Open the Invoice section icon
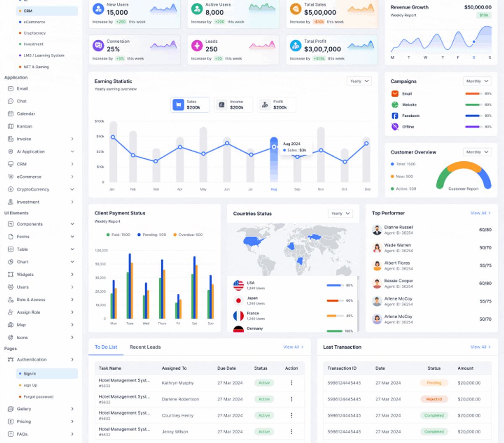The image size is (504, 443). coord(10,139)
